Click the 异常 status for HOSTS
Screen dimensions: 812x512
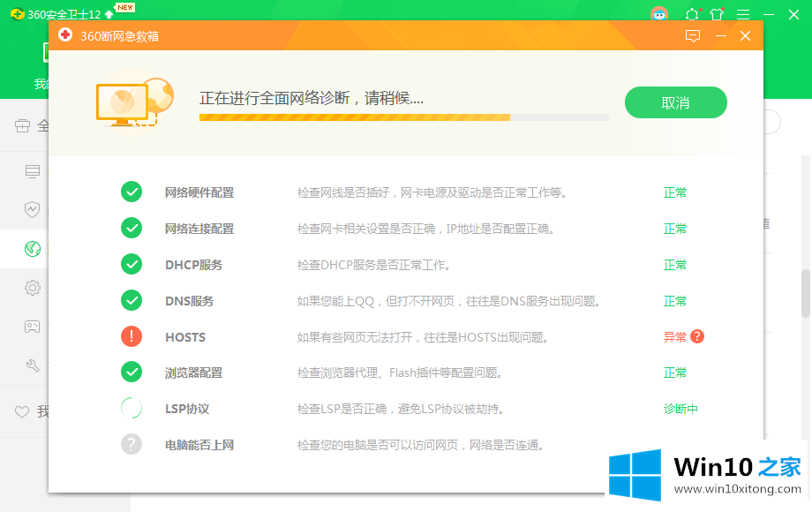pyautogui.click(x=675, y=337)
